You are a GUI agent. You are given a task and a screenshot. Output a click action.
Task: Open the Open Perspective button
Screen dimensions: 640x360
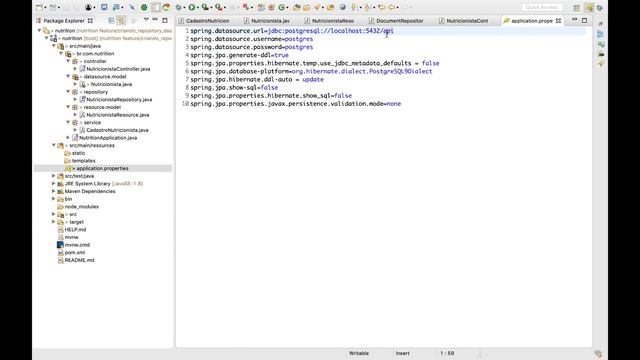point(576,8)
